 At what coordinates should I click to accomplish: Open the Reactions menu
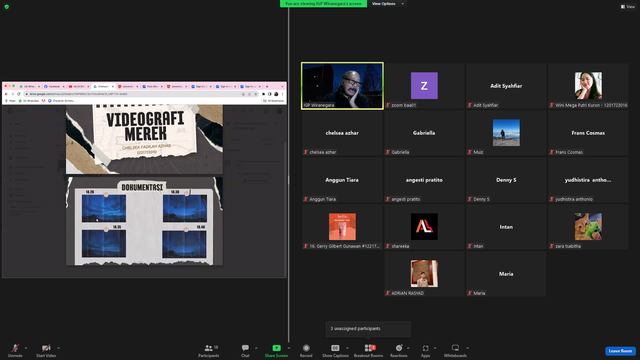coord(399,350)
